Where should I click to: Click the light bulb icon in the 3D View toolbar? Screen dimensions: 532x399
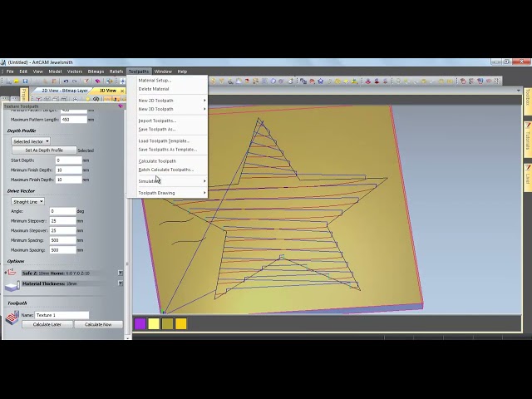click(87, 99)
